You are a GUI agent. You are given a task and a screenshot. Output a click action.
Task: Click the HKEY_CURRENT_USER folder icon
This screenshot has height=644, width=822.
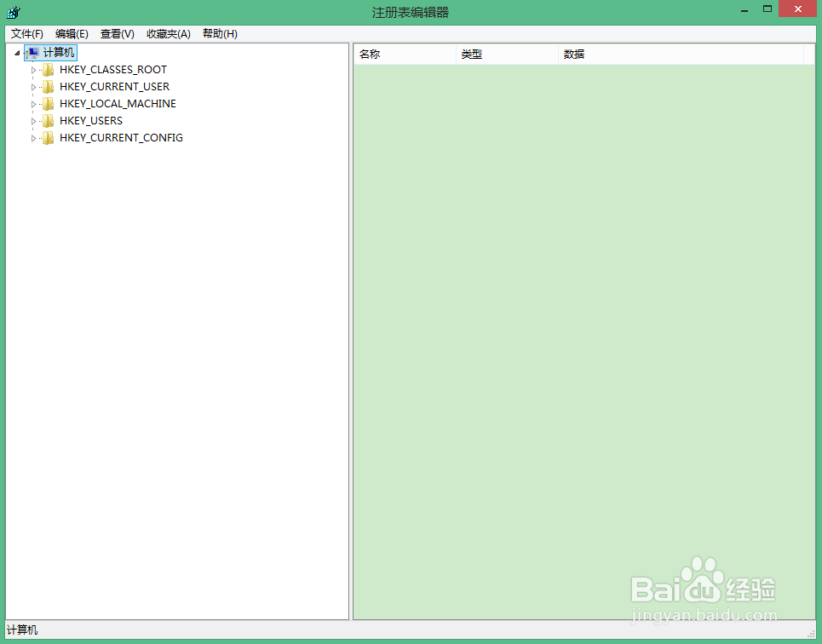coord(49,87)
